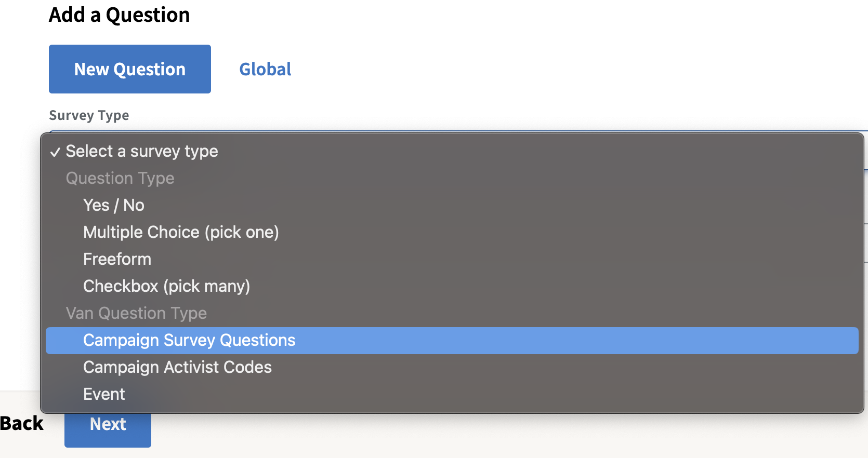868x458 pixels.
Task: Pick the "Freeform" question type
Action: tap(117, 259)
